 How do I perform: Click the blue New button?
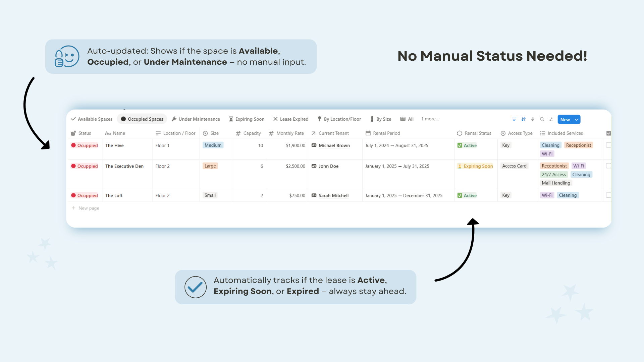(x=565, y=120)
